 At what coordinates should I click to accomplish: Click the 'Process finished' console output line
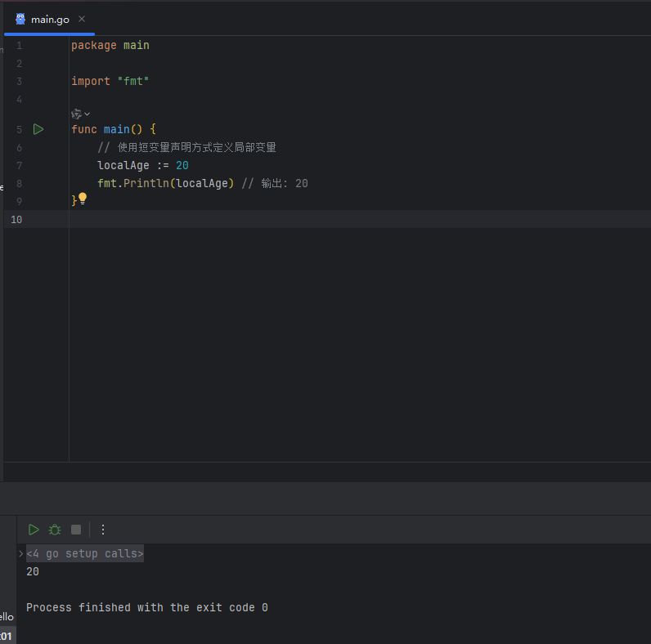147,607
